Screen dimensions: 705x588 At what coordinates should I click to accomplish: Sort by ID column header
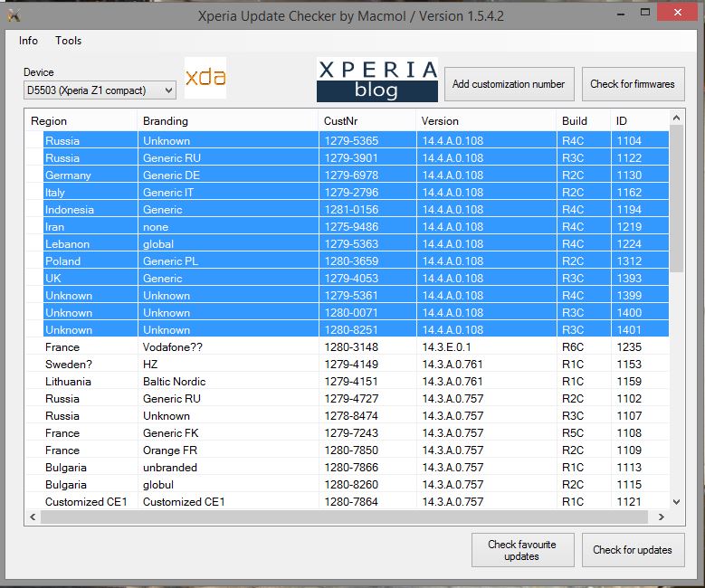coord(640,121)
